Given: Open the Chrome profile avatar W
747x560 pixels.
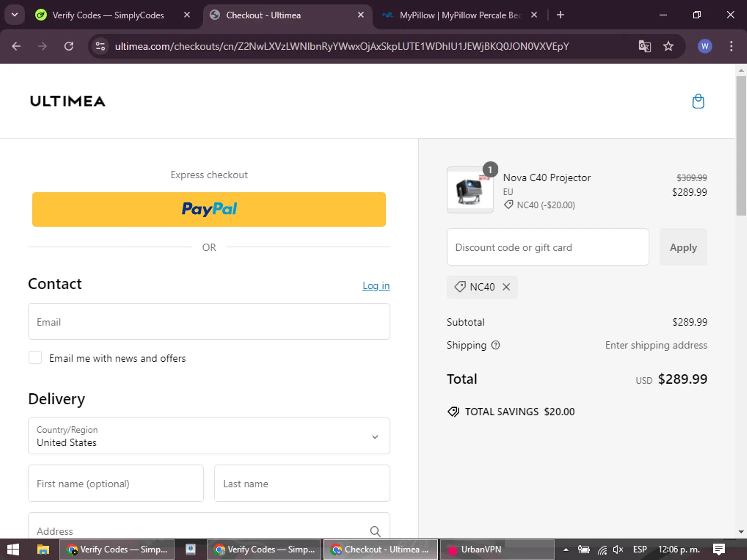Looking at the screenshot, I should [704, 46].
